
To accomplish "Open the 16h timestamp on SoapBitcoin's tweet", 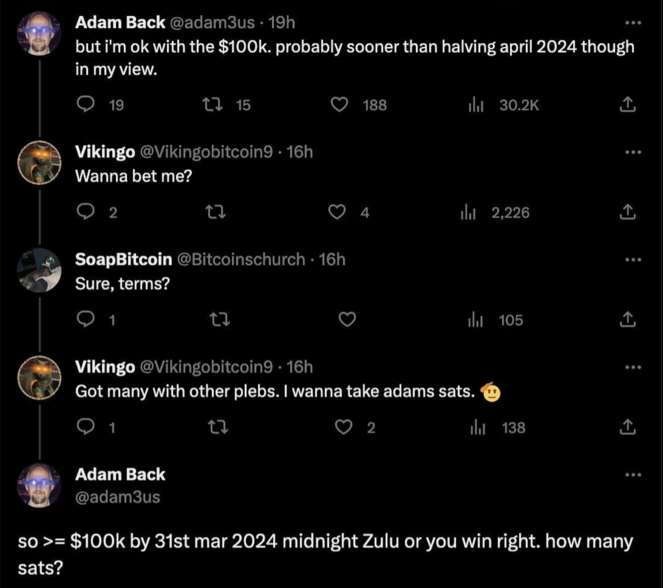I will (x=332, y=260).
